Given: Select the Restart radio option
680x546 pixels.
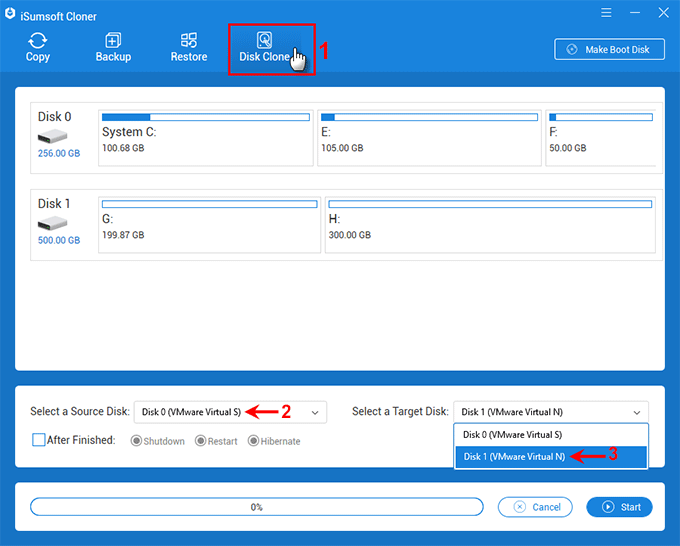Looking at the screenshot, I should 200,441.
